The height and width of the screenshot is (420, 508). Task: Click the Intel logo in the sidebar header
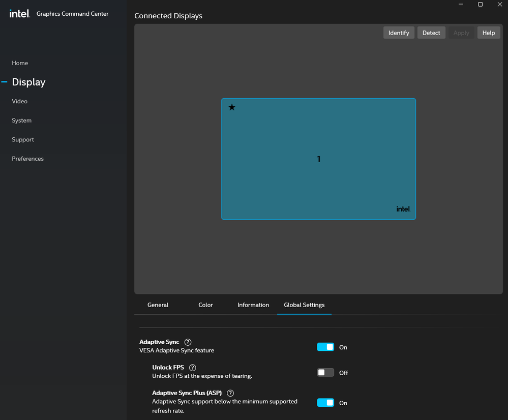click(19, 14)
